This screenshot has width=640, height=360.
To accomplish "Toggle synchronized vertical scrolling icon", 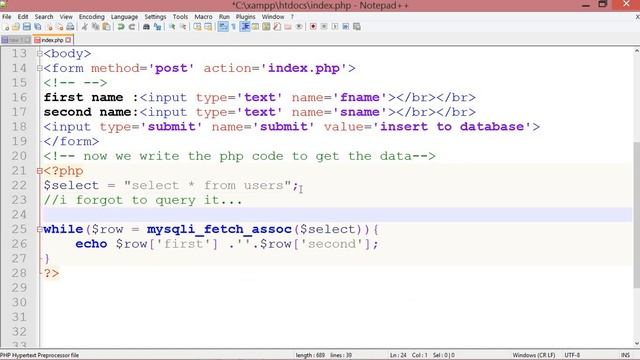I will pyautogui.click(x=197, y=27).
